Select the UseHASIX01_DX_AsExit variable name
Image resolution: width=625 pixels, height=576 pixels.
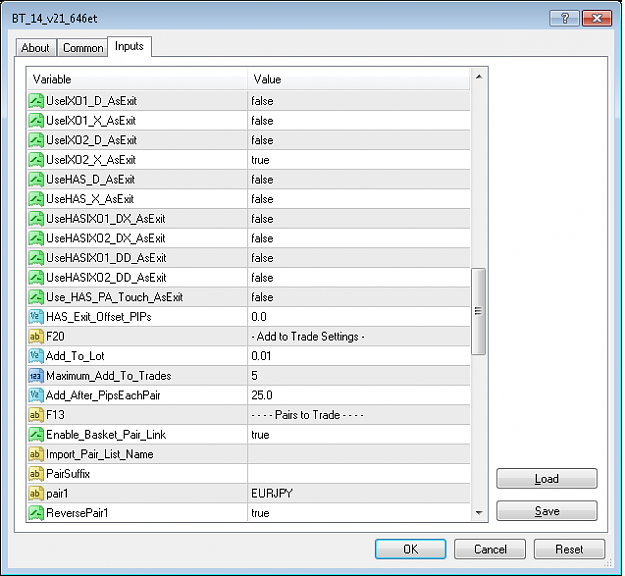click(x=106, y=218)
